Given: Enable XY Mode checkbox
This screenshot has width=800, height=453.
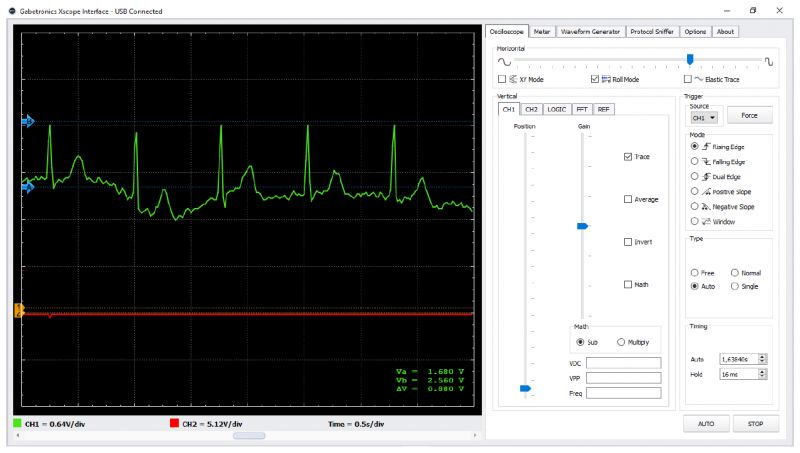Looking at the screenshot, I should point(502,79).
